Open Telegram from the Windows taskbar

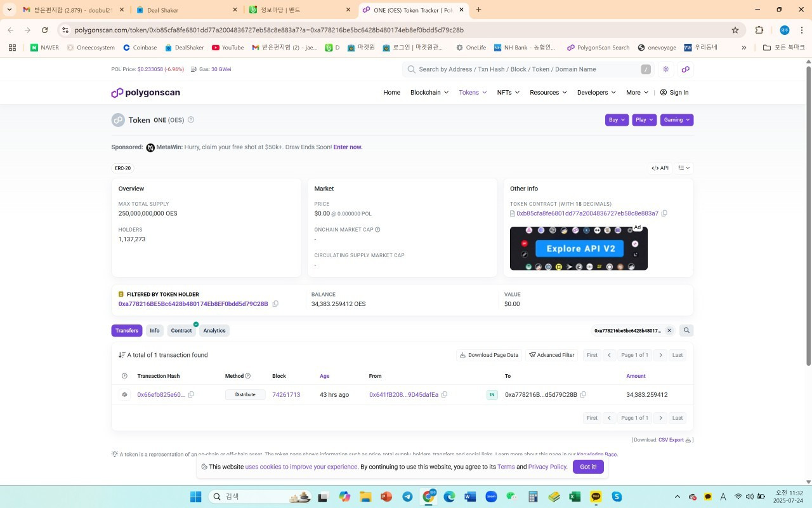407,497
